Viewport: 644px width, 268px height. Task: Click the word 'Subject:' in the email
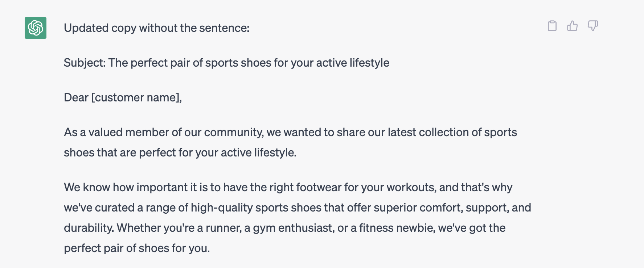click(85, 63)
